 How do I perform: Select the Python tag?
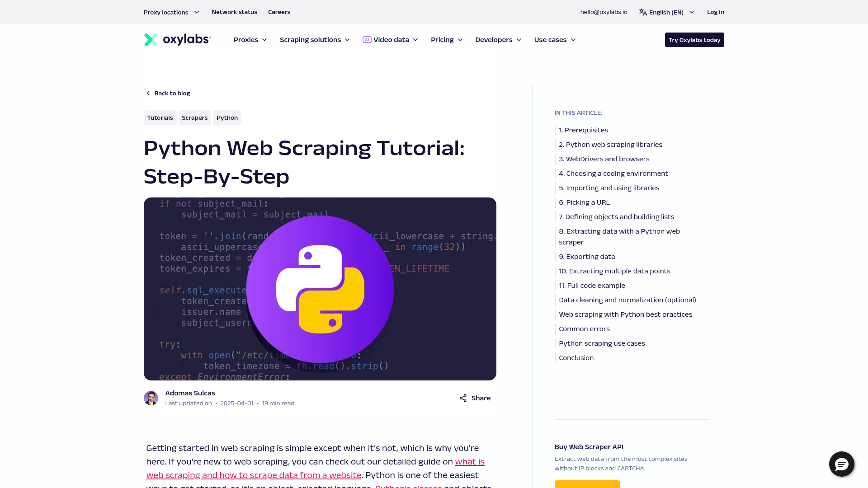point(227,117)
